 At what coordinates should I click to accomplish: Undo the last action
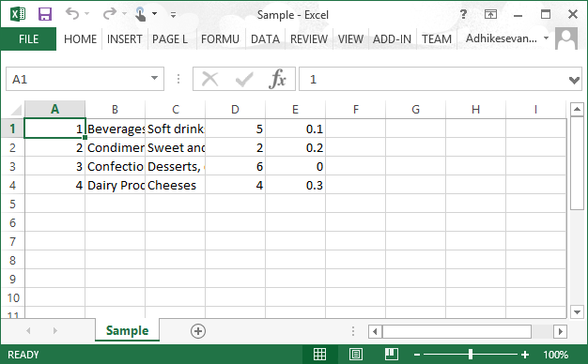72,14
